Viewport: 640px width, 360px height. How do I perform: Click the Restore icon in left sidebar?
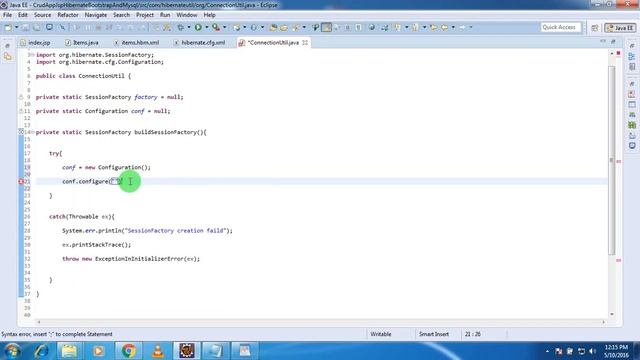[x=7, y=46]
